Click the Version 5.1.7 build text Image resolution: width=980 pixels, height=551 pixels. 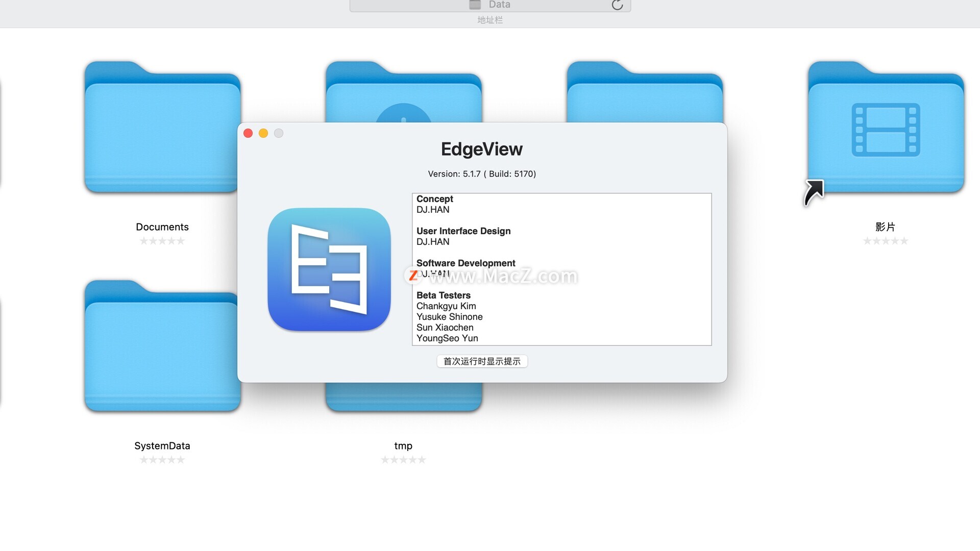pyautogui.click(x=482, y=174)
